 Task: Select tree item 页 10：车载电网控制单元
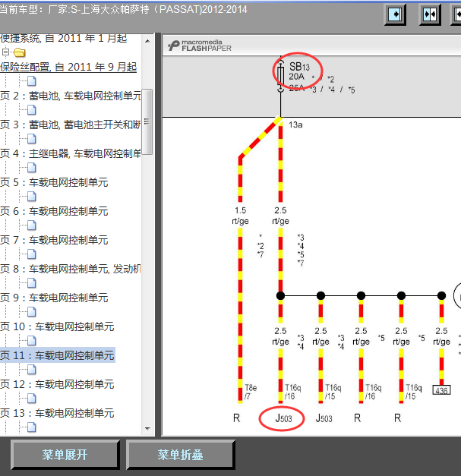57,326
